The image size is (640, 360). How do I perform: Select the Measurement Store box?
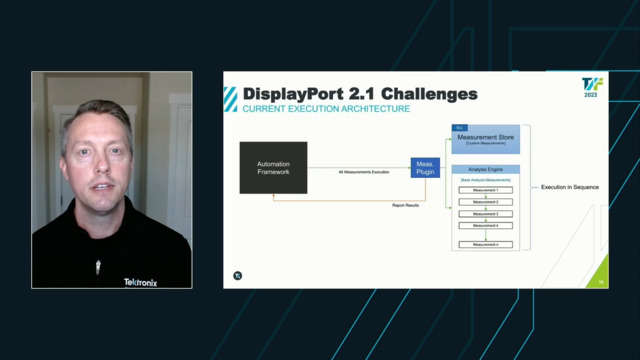pyautogui.click(x=486, y=140)
